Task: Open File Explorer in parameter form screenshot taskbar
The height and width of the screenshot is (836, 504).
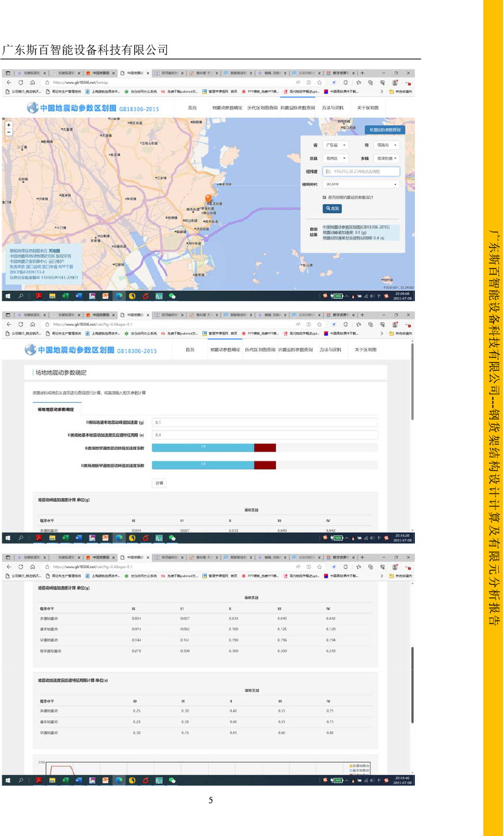Action: coord(52,538)
